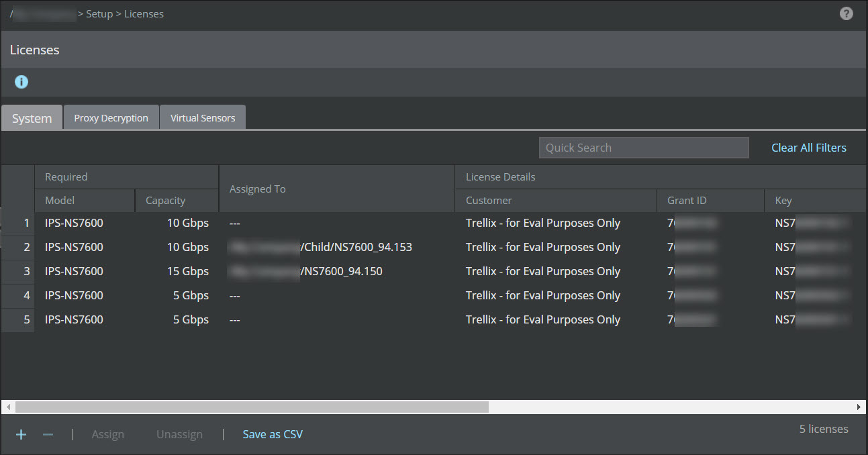868x455 pixels.
Task: Sort by the Customer column header
Action: coord(556,200)
